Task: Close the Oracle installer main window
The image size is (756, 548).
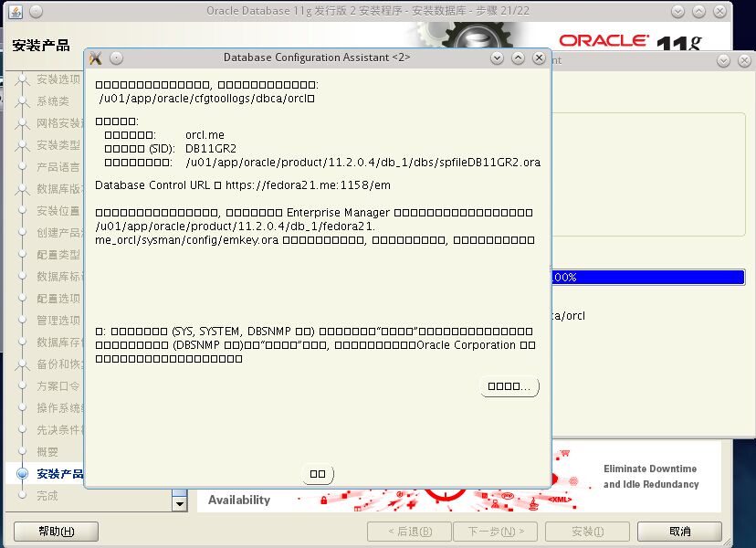Action: tap(719, 12)
